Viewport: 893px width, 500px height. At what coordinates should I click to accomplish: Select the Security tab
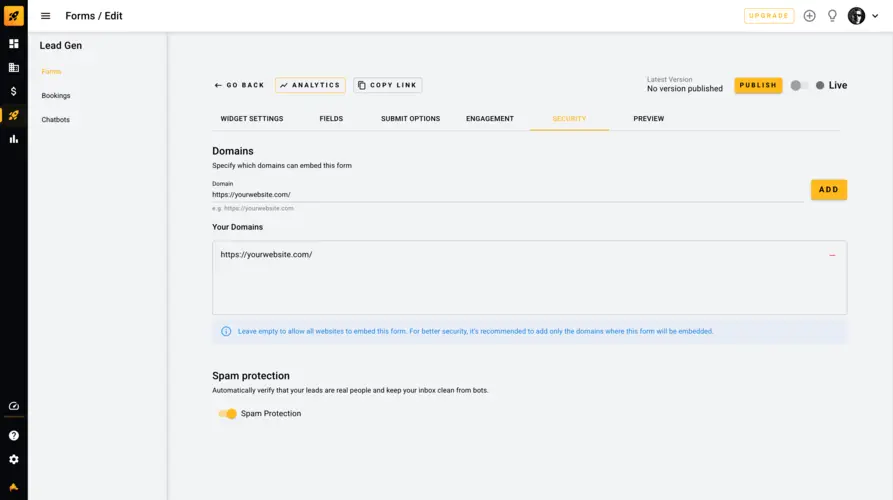569,118
